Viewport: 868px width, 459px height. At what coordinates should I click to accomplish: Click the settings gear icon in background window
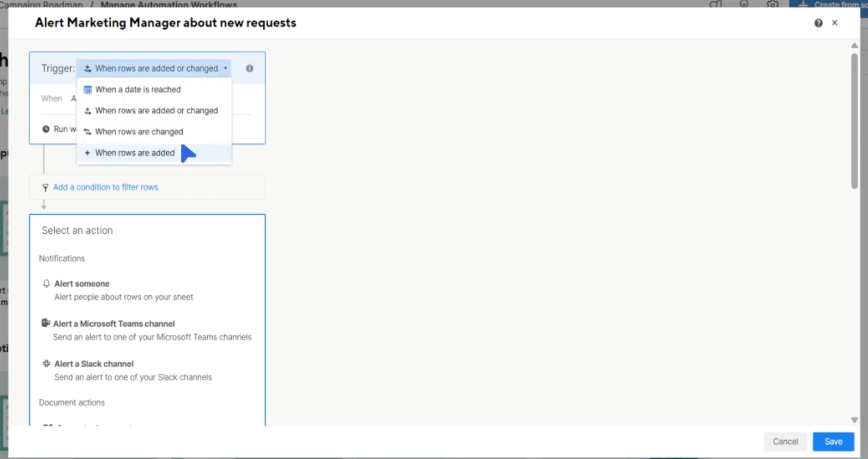(773, 4)
